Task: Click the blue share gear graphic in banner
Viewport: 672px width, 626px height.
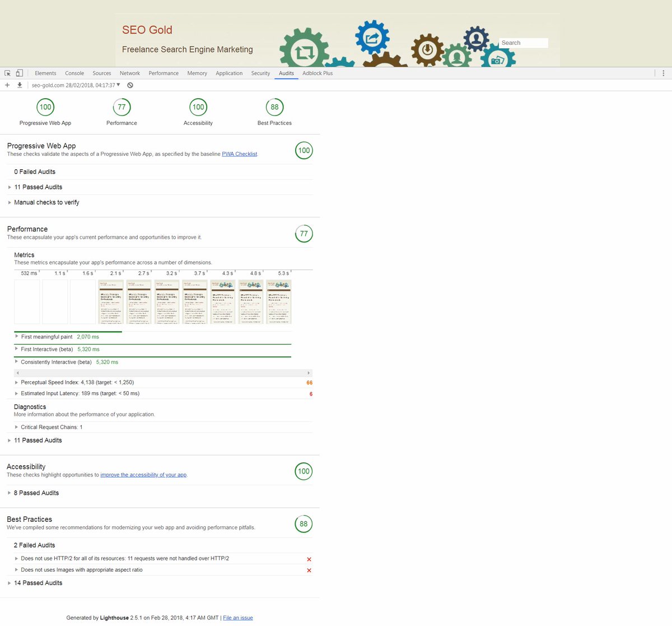Action: (372, 38)
